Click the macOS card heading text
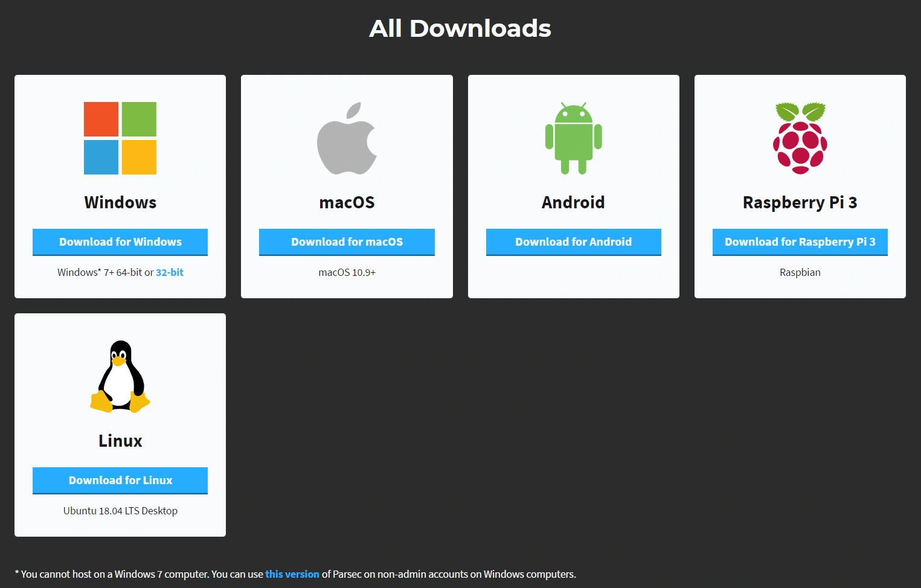This screenshot has height=588, width=921. click(347, 202)
